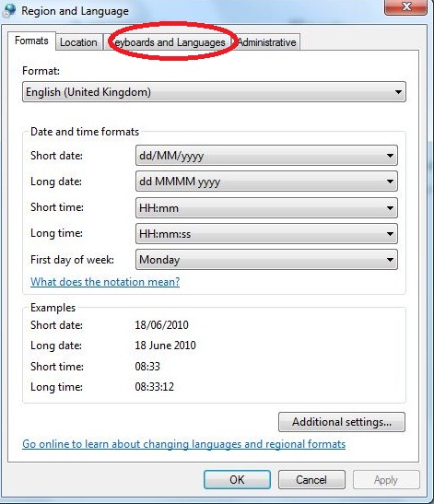Click the 'Examples' group label
Viewport: 434px width, 504px height.
[x=53, y=308]
